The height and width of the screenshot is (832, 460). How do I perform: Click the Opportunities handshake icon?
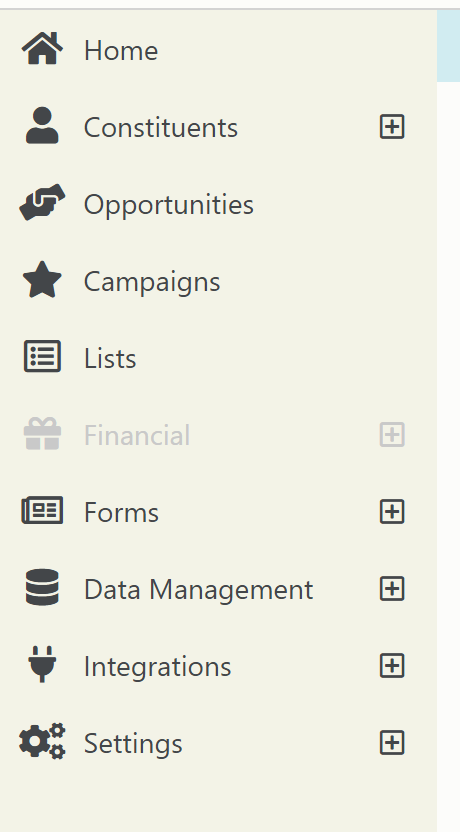pos(42,202)
